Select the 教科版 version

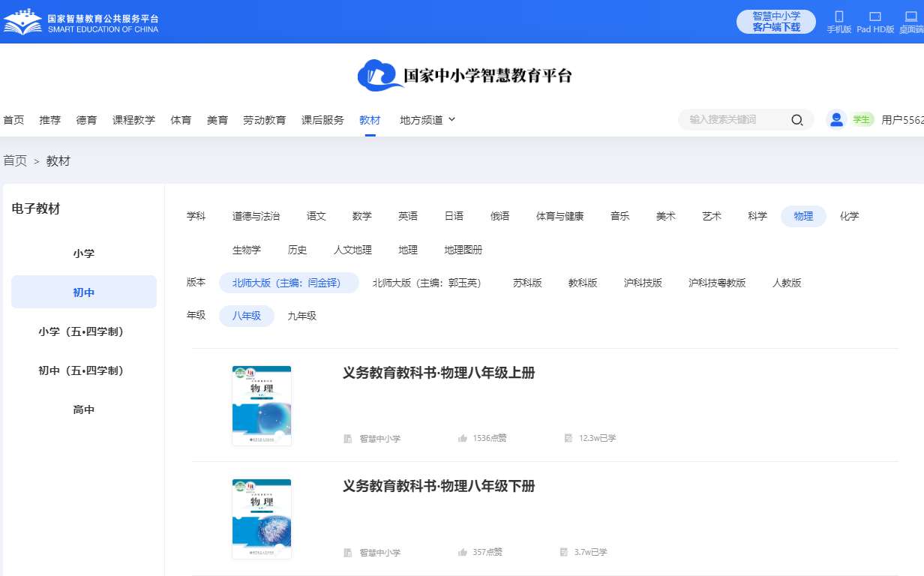coord(583,283)
